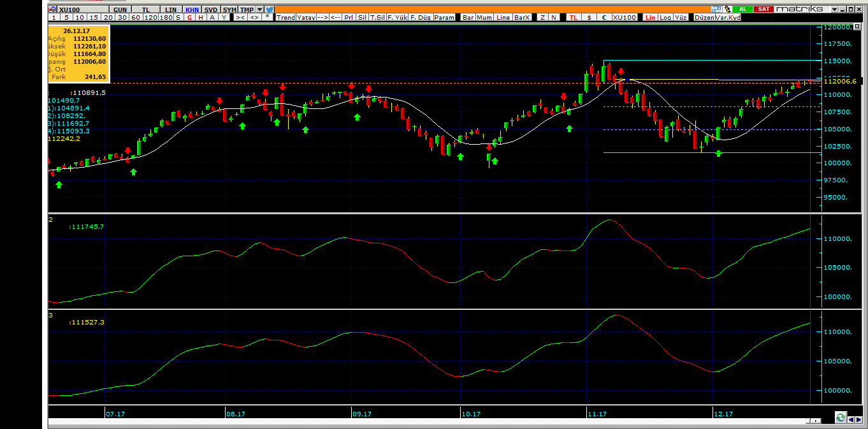The height and width of the screenshot is (429, 868).
Task: Click the Twitter bird icon
Action: pyautogui.click(x=270, y=10)
